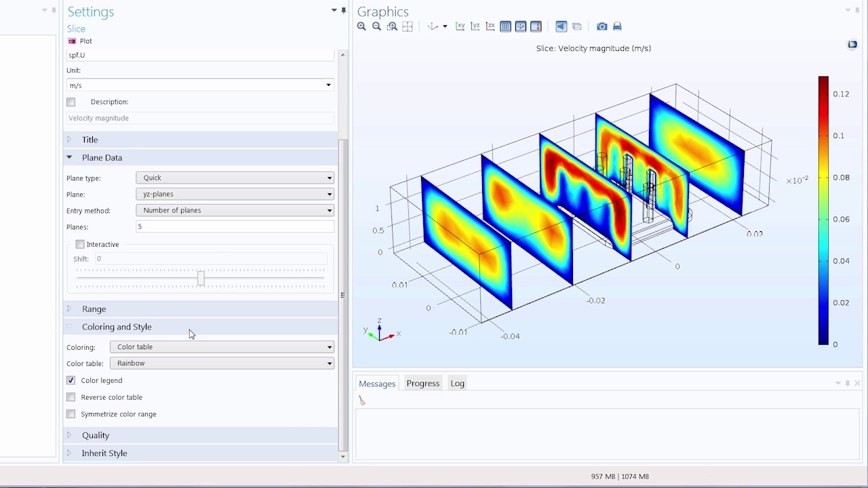Uncheck the Color legend checkbox
The image size is (868, 488).
71,380
